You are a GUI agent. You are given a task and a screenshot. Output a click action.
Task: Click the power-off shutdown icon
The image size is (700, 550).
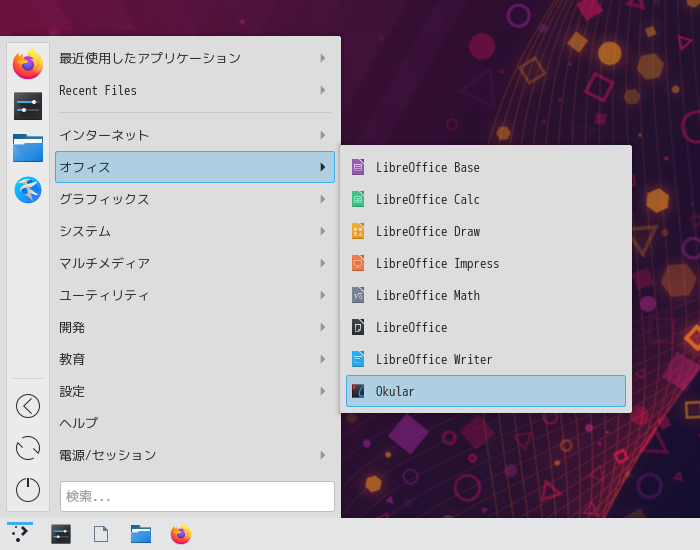(x=28, y=490)
